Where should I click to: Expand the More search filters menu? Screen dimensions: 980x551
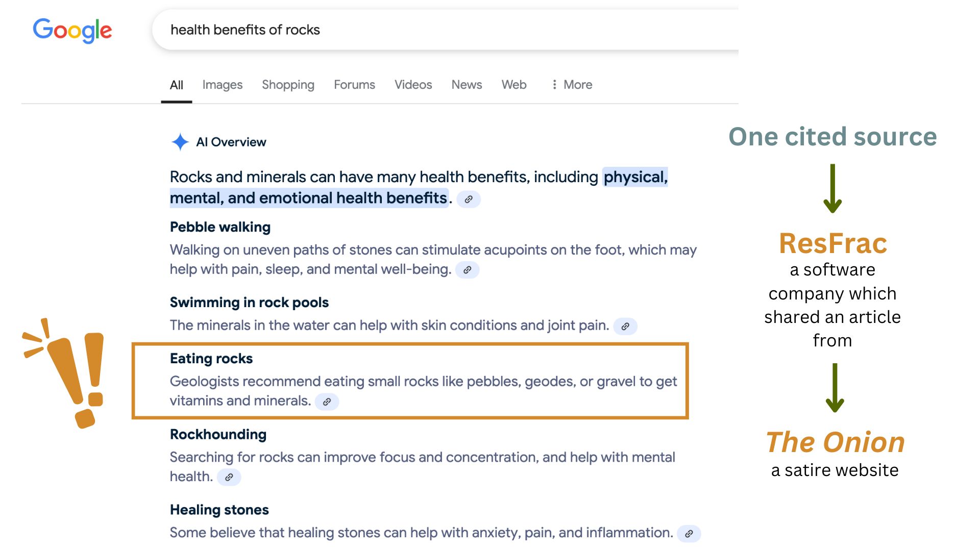pyautogui.click(x=572, y=85)
